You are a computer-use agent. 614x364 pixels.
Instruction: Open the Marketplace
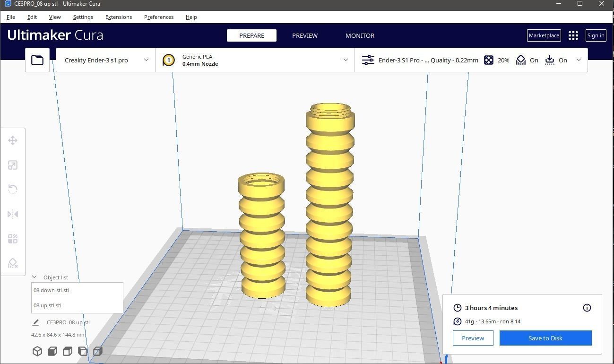(x=544, y=35)
